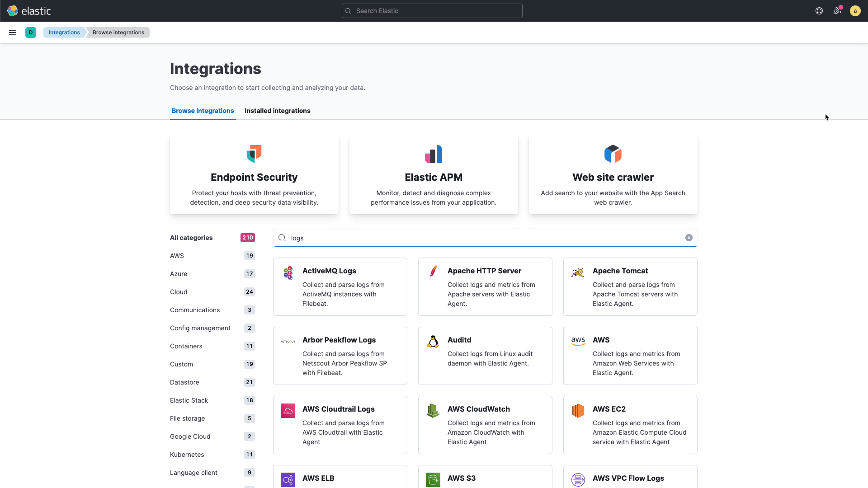Click the AWS Cloudtrail Logs icon
Viewport: 868px width, 488px height.
point(288,411)
